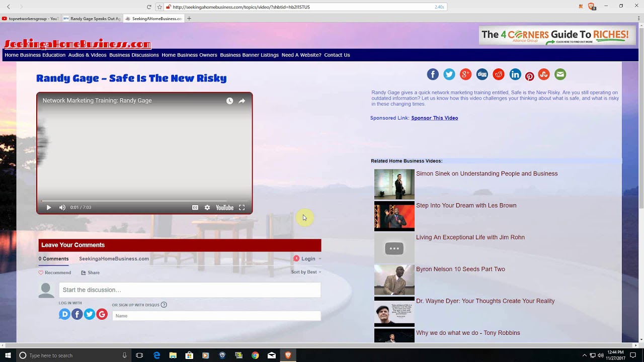This screenshot has width=644, height=362.
Task: Open Business Banner Listings menu
Action: pos(249,55)
